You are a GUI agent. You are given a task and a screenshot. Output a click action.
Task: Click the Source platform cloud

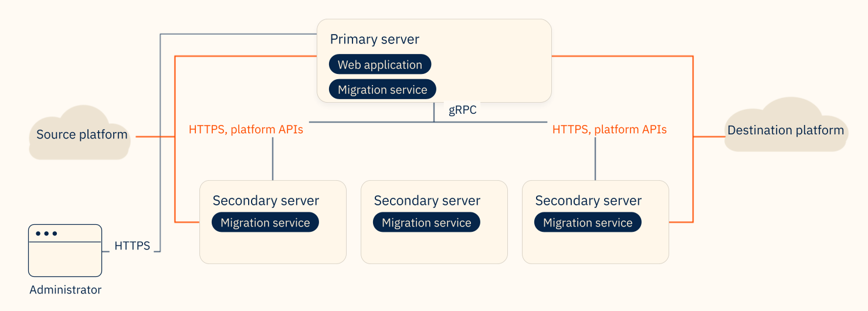click(81, 133)
